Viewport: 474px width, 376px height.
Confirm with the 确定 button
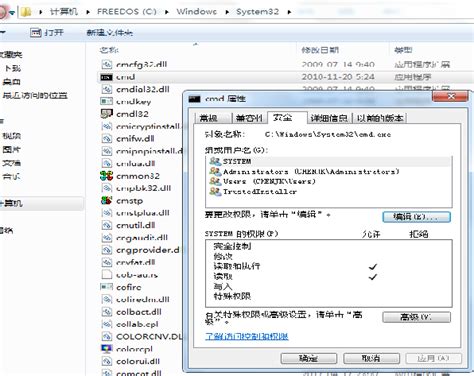(309, 358)
